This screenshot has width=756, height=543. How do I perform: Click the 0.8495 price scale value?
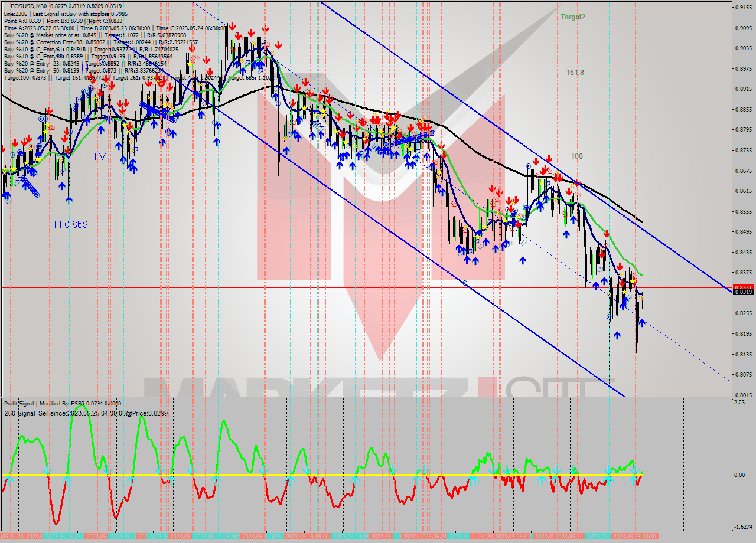click(x=743, y=232)
